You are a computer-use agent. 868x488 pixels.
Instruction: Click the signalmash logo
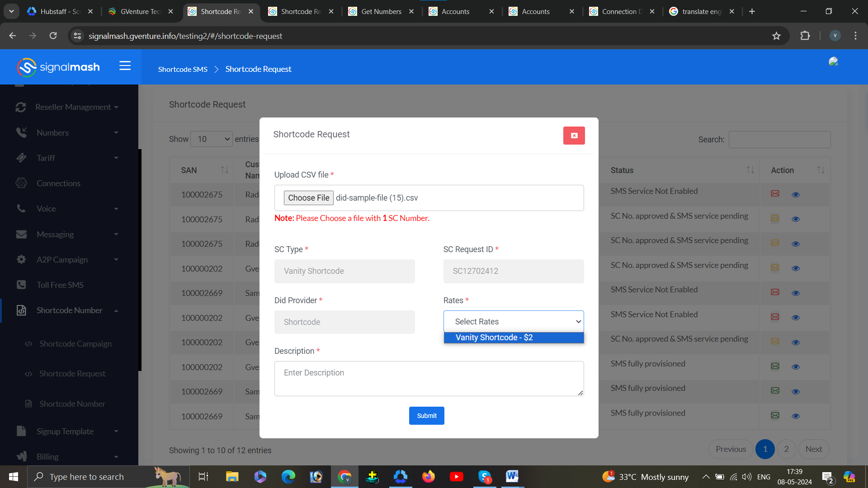pos(59,67)
